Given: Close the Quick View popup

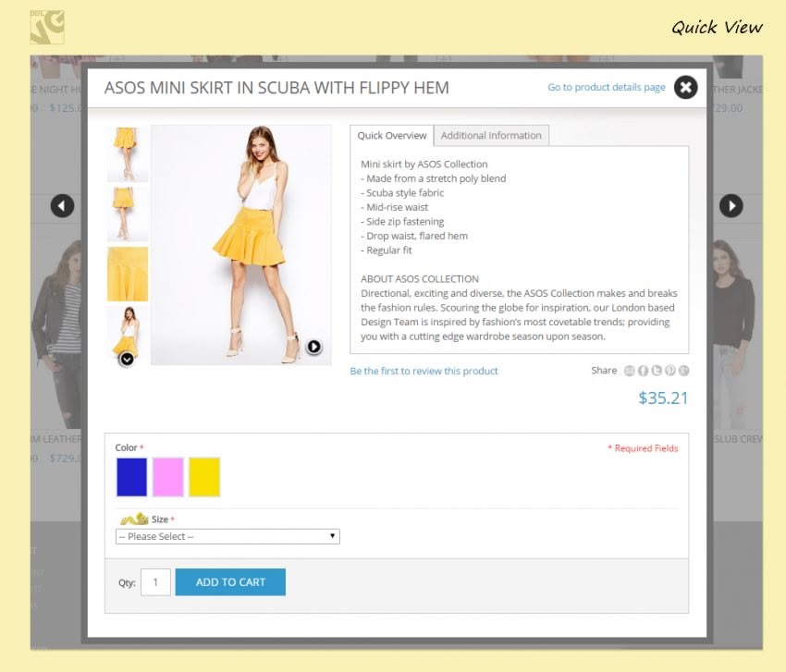Looking at the screenshot, I should [x=685, y=87].
